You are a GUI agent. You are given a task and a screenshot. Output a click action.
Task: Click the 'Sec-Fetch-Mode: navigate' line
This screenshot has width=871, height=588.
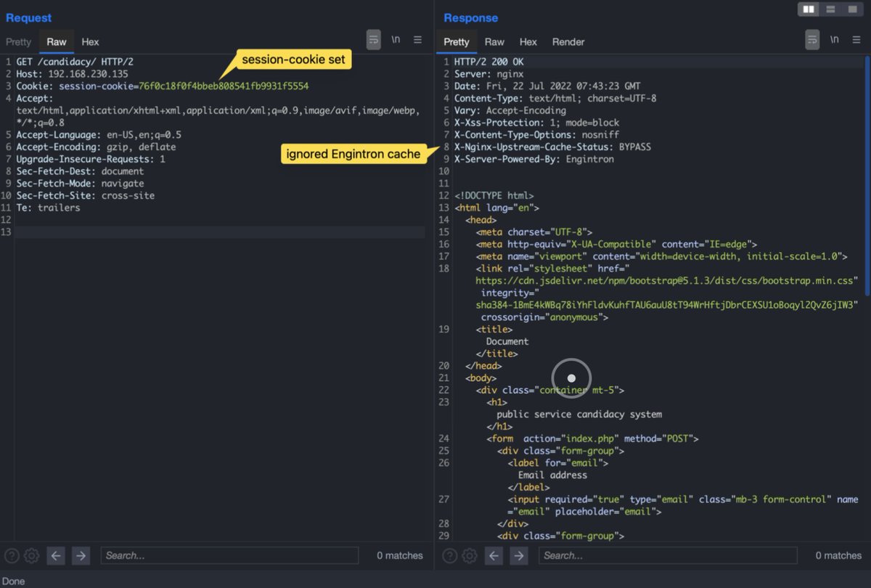click(x=80, y=184)
